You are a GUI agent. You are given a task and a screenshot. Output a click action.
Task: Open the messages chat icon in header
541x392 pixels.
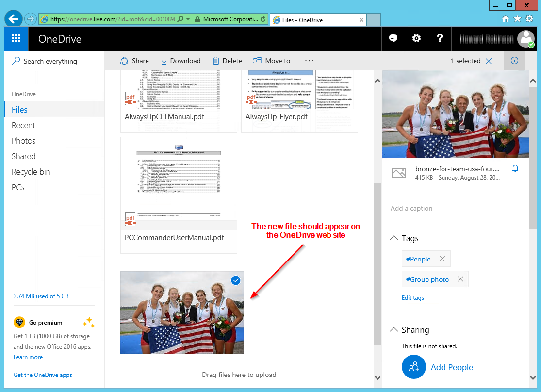[x=393, y=38]
